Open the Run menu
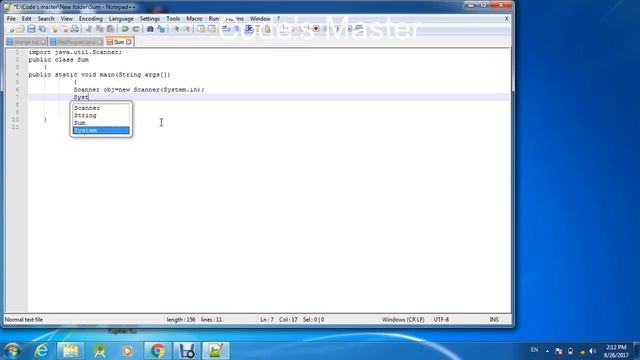 click(x=214, y=19)
